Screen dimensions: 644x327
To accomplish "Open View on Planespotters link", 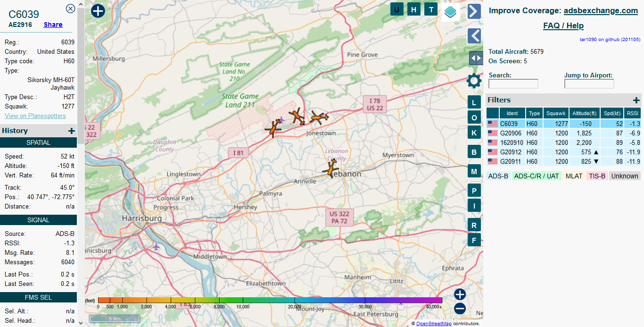I will tap(35, 116).
